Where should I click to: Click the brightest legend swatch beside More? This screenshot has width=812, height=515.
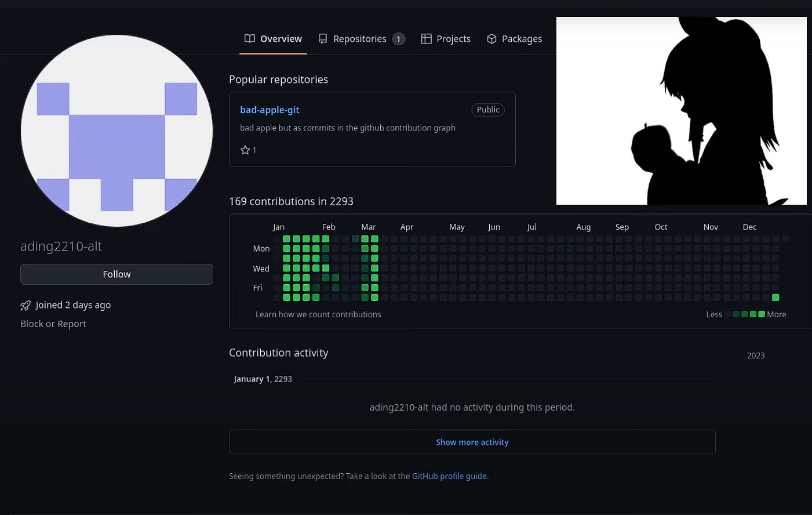(x=762, y=314)
